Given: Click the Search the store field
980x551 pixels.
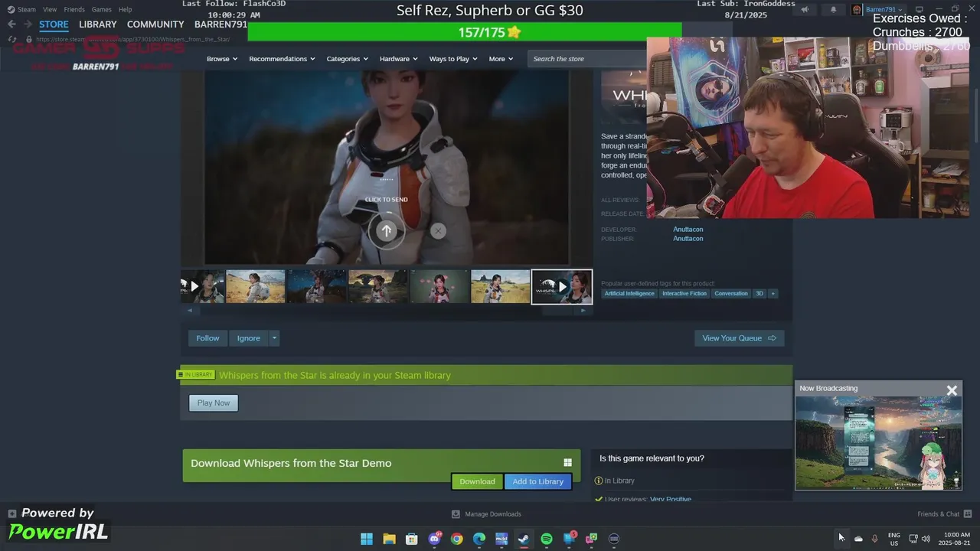Looking at the screenshot, I should pyautogui.click(x=587, y=59).
